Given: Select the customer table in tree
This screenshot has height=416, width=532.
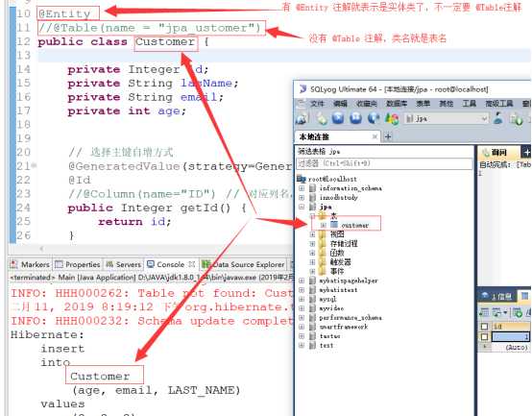Looking at the screenshot, I should click(x=354, y=225).
